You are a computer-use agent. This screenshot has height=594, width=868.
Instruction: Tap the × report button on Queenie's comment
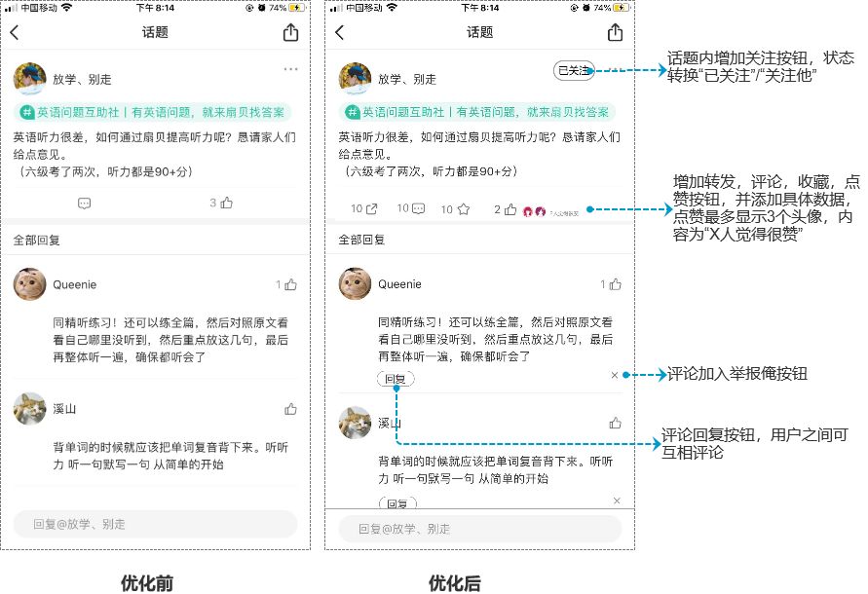(x=616, y=373)
